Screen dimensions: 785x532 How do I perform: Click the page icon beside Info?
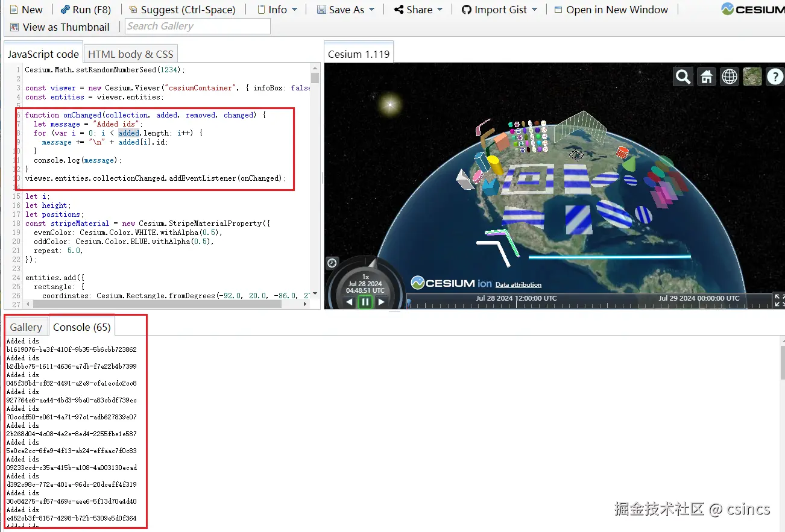pos(261,10)
